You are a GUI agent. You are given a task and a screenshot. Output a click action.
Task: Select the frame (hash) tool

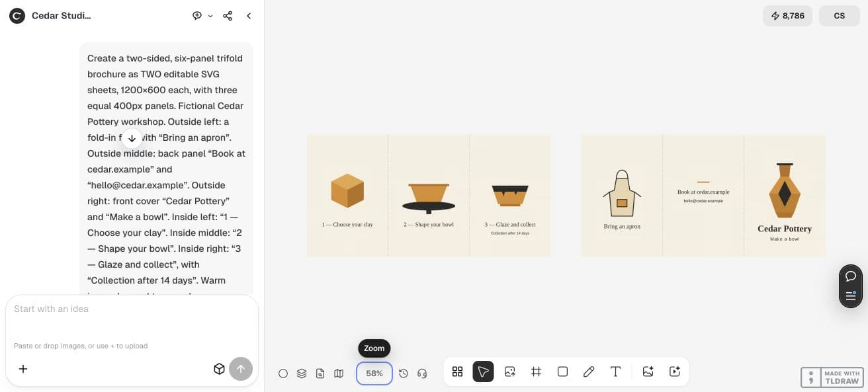tap(536, 372)
